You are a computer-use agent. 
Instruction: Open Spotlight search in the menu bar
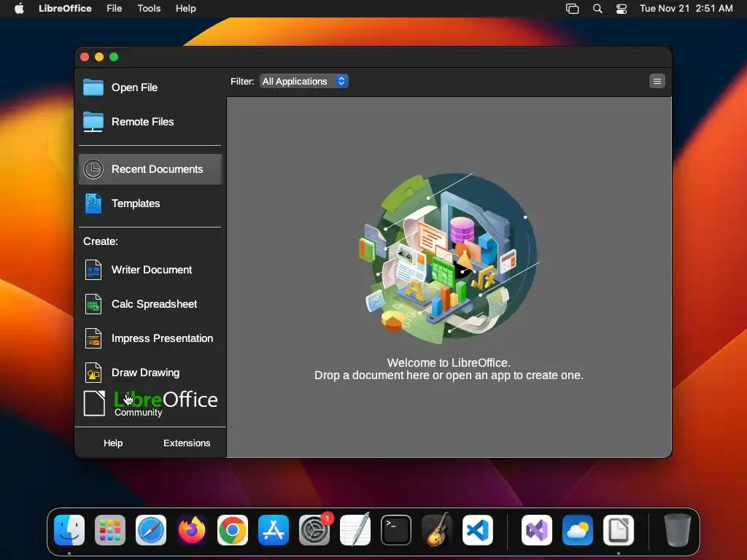(x=597, y=9)
